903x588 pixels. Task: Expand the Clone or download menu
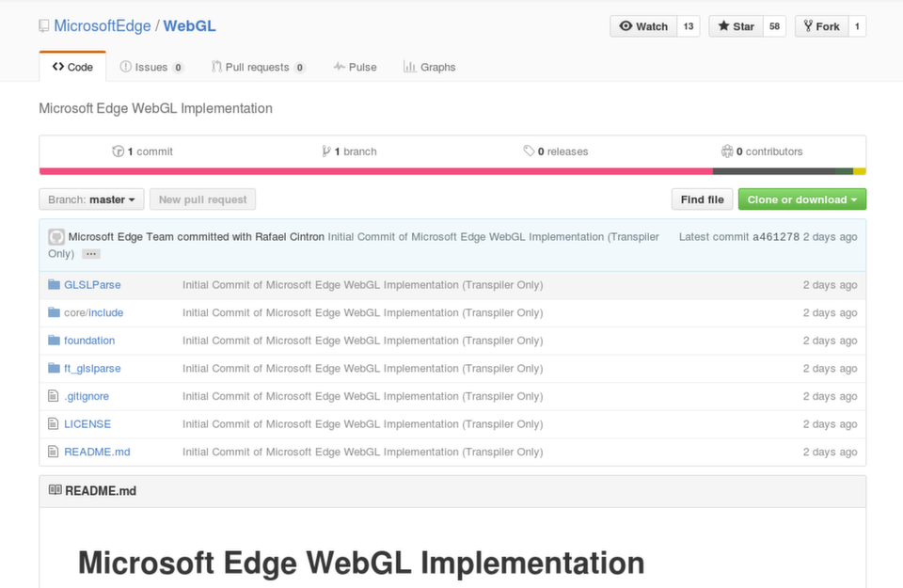(801, 199)
